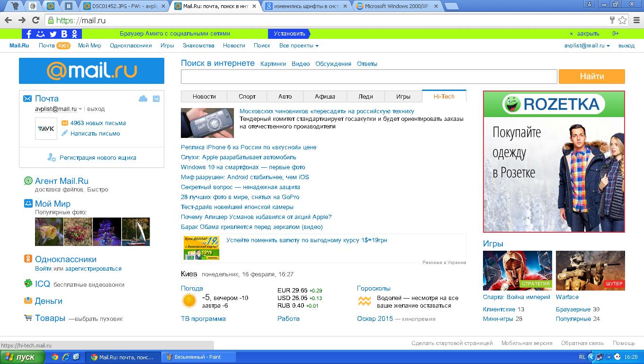Open the Chrome user profile button

590,4
